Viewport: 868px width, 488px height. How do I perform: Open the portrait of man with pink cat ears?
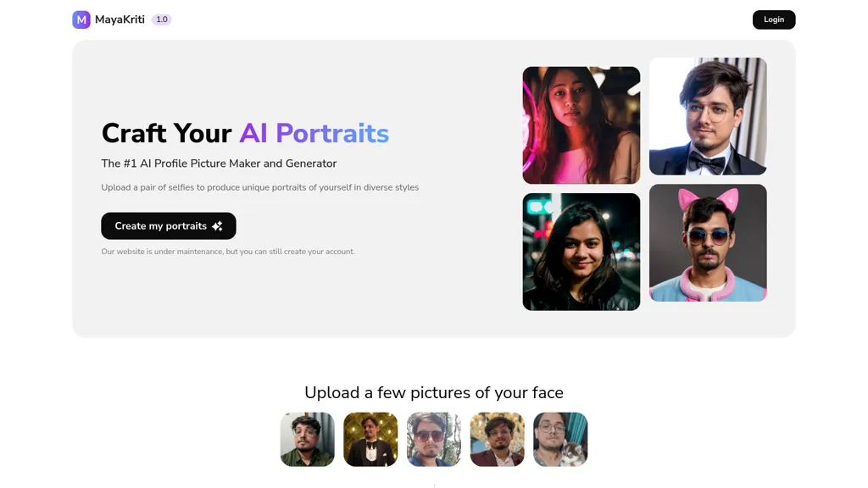[x=708, y=243]
